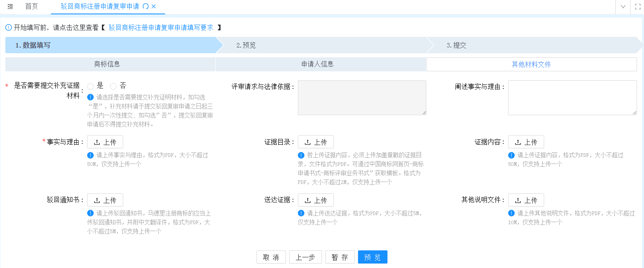Close the 驳回商标注册申请复审申请 tab

(153, 7)
